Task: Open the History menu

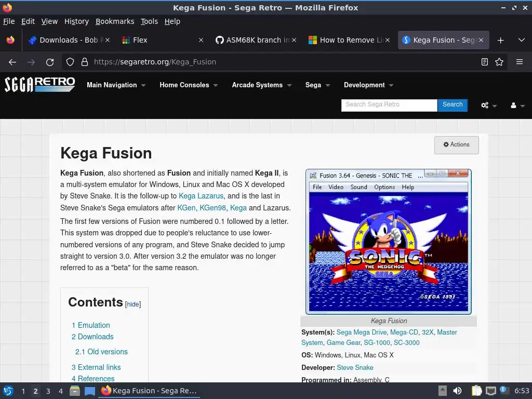Action: coord(76,21)
